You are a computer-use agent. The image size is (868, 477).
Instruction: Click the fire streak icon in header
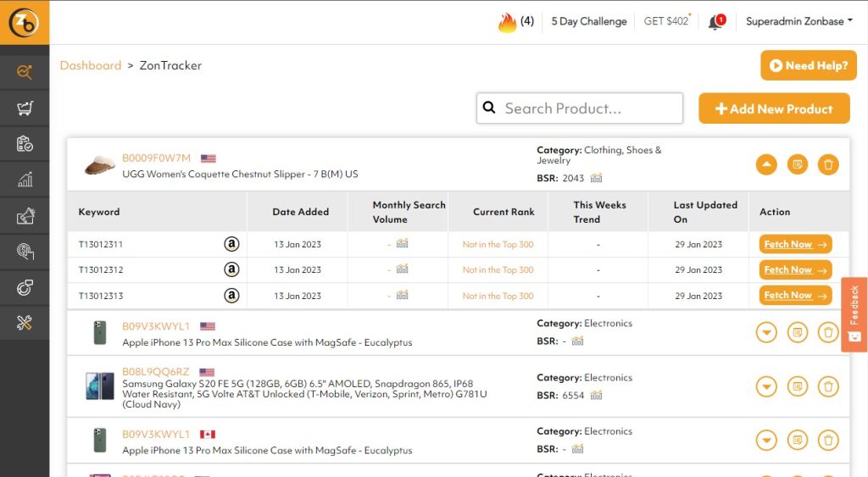[507, 22]
